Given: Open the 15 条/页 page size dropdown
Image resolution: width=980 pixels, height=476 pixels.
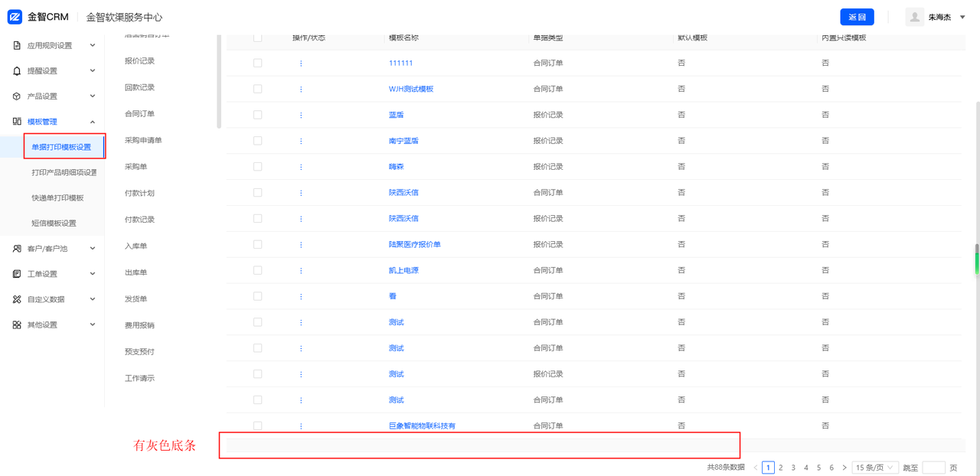Looking at the screenshot, I should click(x=875, y=468).
